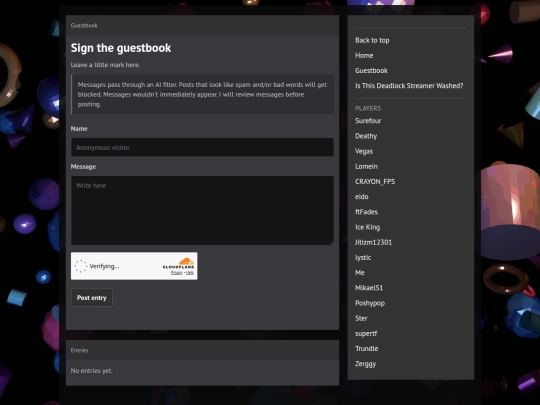Click the Post entry button

[x=92, y=298]
